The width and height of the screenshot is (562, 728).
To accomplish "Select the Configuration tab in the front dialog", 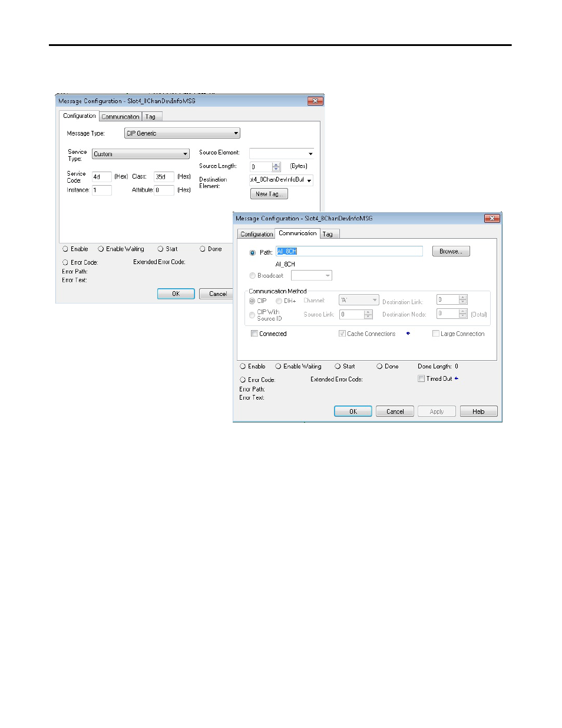I will (x=257, y=234).
